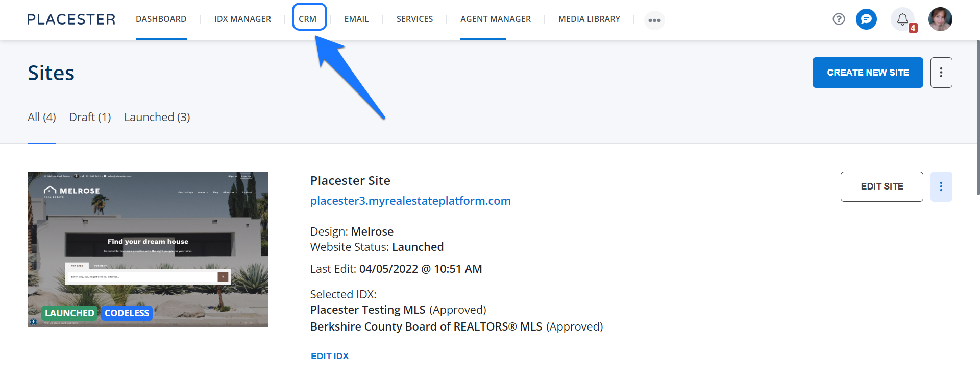Open options menu beside Create New Site

click(941, 73)
